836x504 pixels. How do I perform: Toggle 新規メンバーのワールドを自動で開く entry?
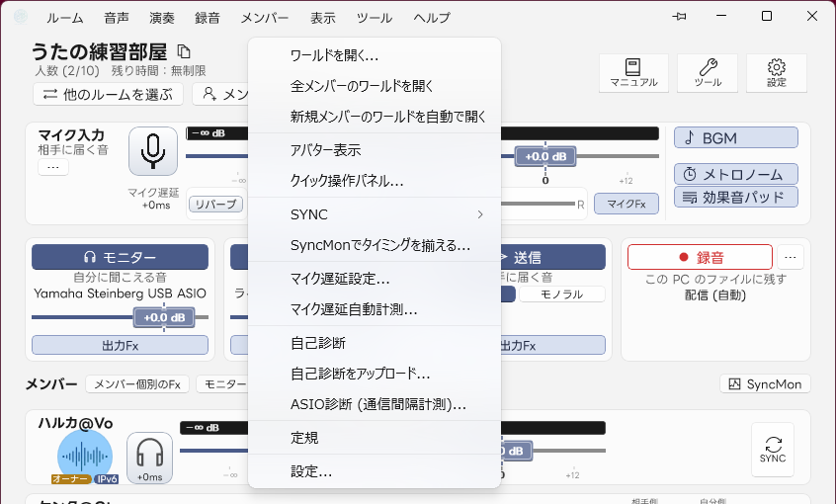[375, 117]
